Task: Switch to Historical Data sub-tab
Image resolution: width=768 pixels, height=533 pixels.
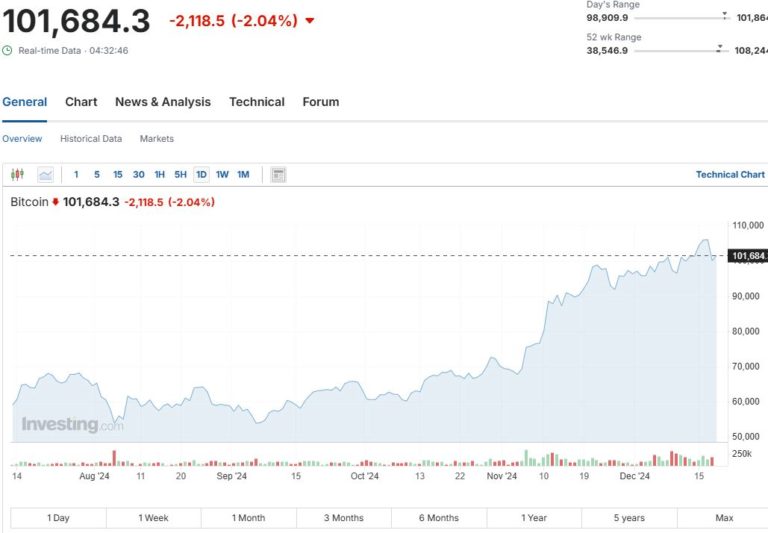Action: [x=91, y=139]
